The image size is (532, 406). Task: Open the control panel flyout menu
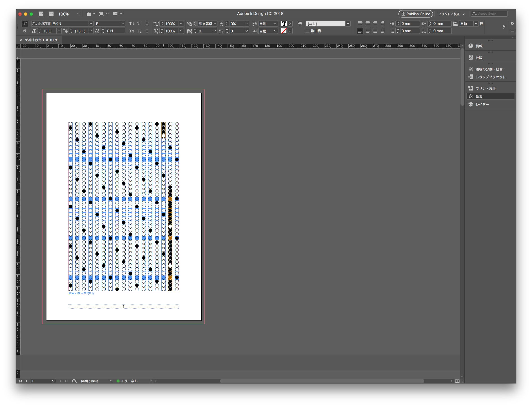pos(512,31)
